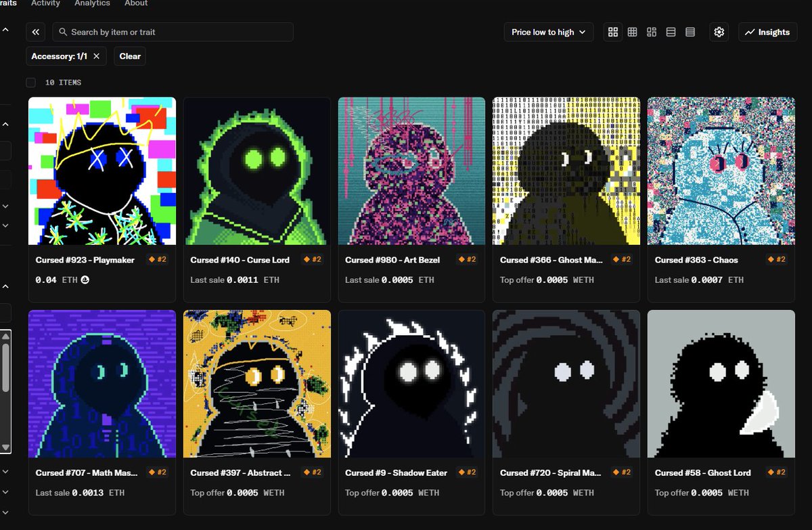Switch to compact grid view
The image size is (812, 530).
tap(632, 32)
